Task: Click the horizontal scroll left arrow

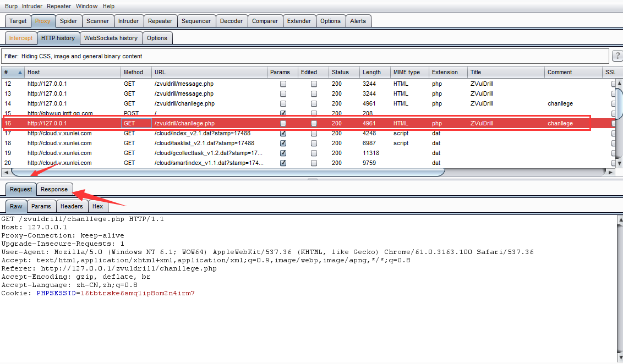Action: pyautogui.click(x=6, y=172)
